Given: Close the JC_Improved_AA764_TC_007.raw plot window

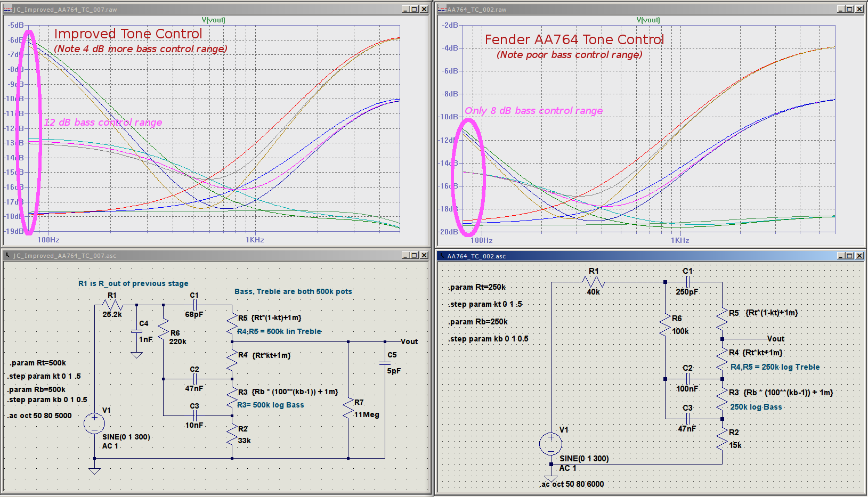Looking at the screenshot, I should coord(424,9).
